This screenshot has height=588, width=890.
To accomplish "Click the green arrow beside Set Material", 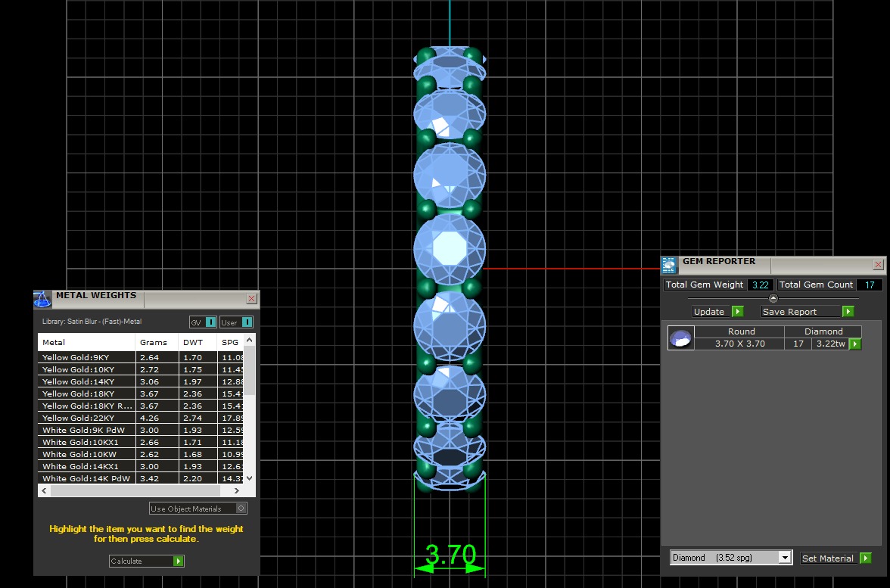I will point(866,558).
